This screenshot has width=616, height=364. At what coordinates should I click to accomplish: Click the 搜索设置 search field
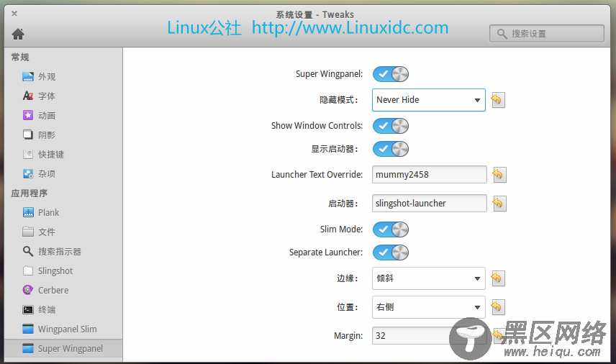pyautogui.click(x=547, y=34)
